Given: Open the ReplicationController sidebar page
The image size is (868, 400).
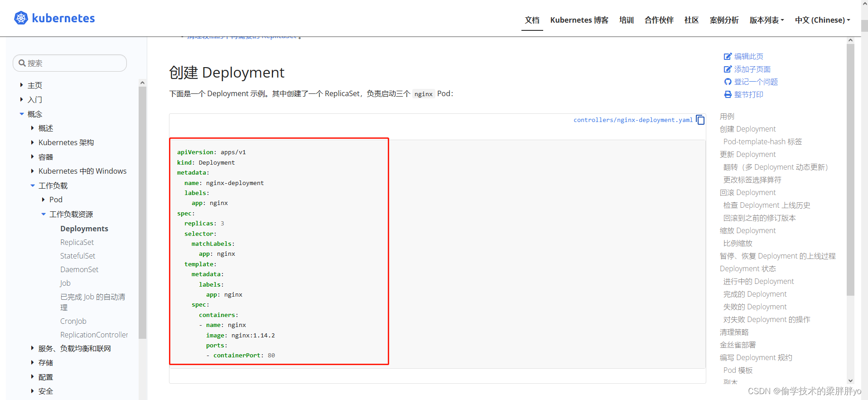Looking at the screenshot, I should pyautogui.click(x=94, y=335).
